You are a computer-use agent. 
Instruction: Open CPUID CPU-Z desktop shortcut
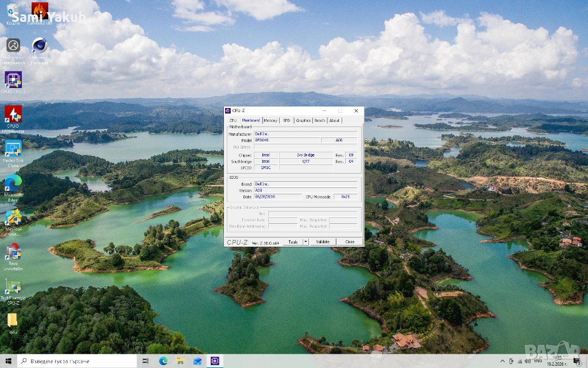point(13,80)
